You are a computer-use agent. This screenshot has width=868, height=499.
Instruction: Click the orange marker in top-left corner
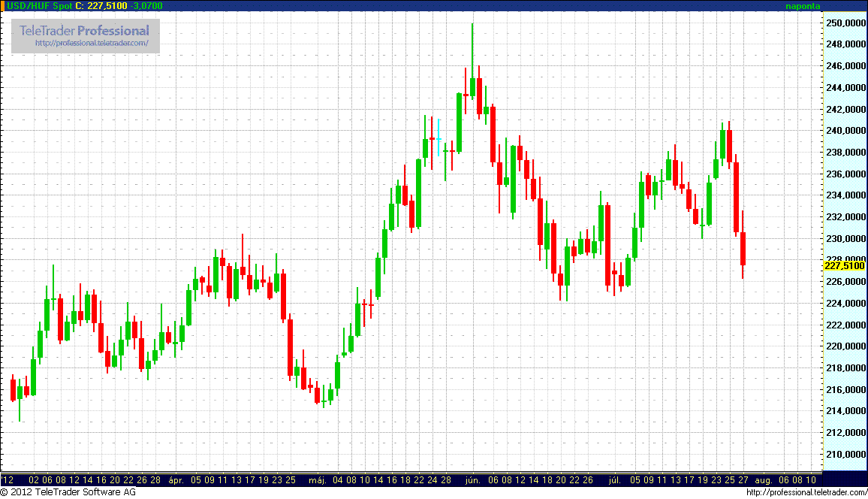point(3,5)
